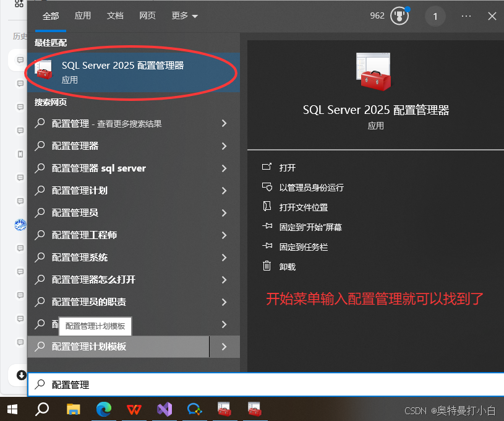Click the blue globe icon in left sidebar

tap(20, 224)
